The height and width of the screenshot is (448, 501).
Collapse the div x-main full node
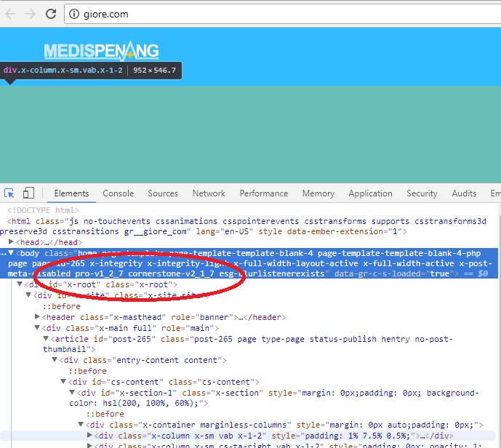tap(37, 327)
